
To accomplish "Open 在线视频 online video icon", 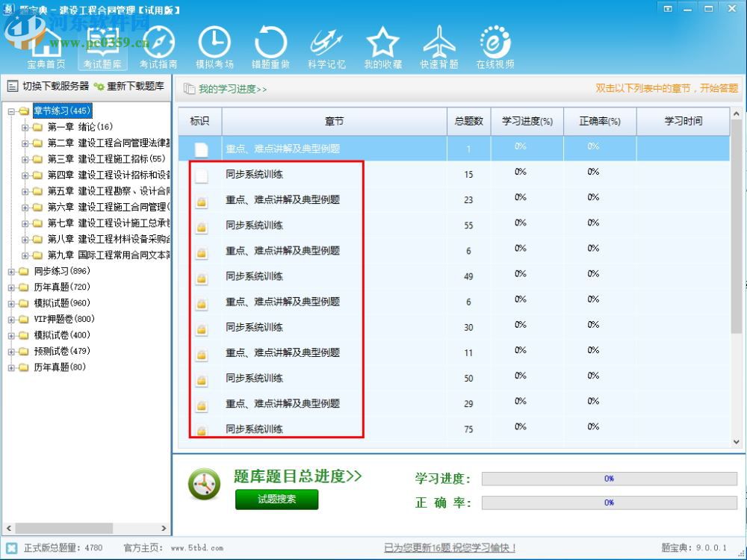I will pos(495,43).
